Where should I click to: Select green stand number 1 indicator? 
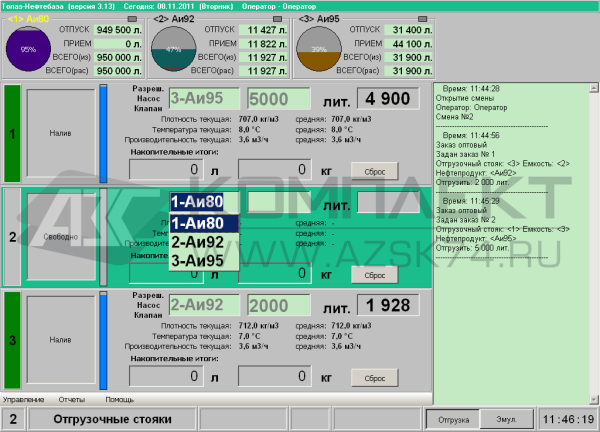pos(12,132)
